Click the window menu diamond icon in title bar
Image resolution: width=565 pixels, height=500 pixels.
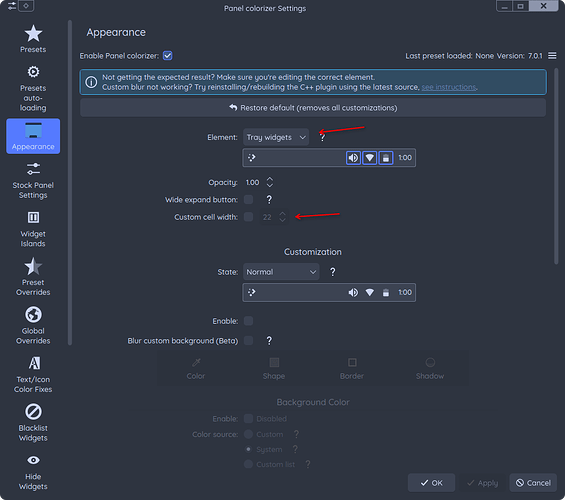coord(26,6)
